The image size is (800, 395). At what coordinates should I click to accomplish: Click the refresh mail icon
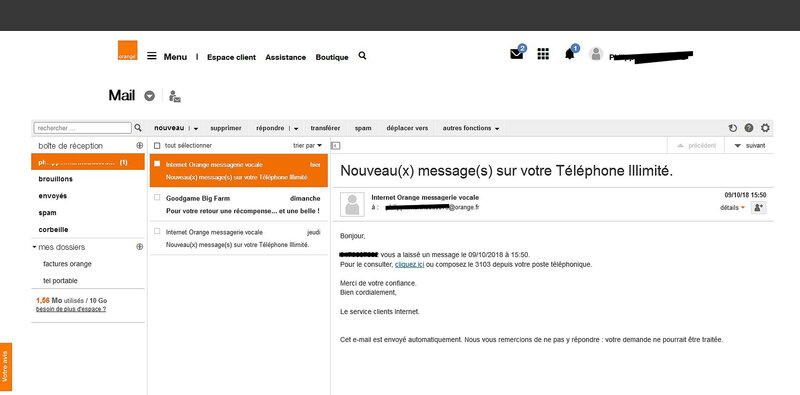(x=733, y=128)
